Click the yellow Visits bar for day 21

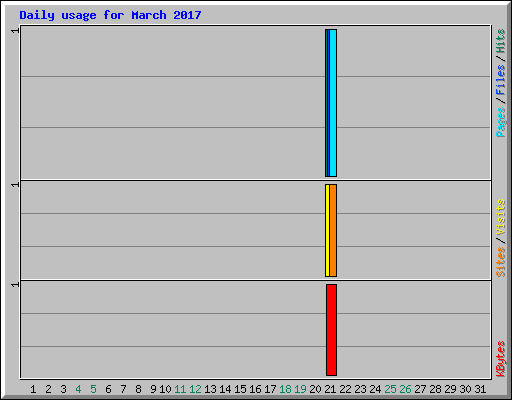327,230
